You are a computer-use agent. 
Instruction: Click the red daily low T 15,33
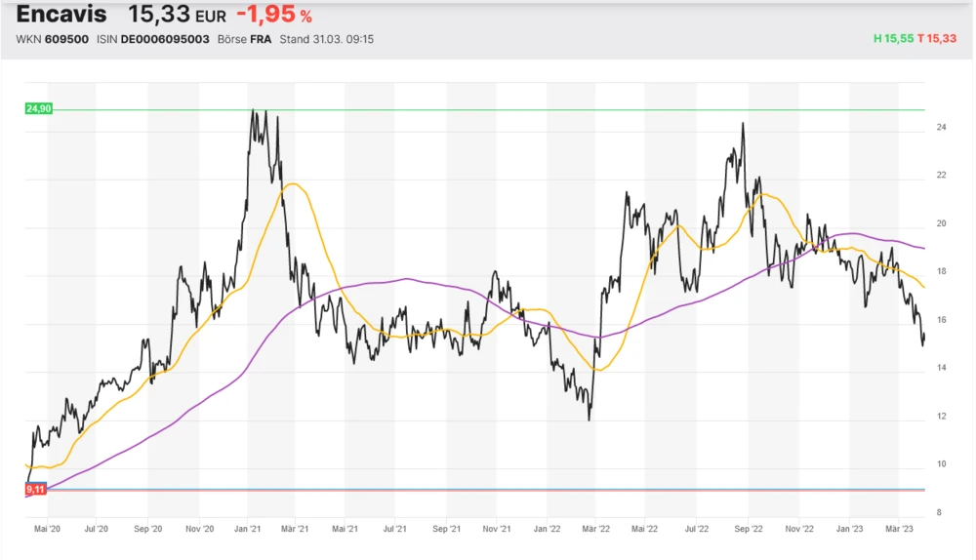(940, 39)
